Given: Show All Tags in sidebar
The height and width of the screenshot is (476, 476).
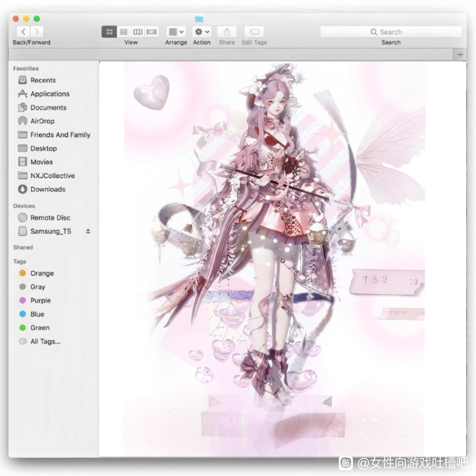Looking at the screenshot, I should pyautogui.click(x=39, y=341).
